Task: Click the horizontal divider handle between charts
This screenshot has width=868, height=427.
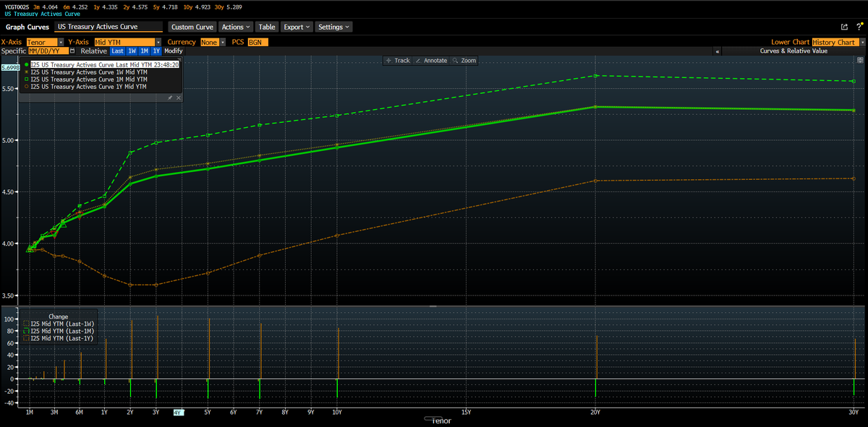Action: coord(433,306)
